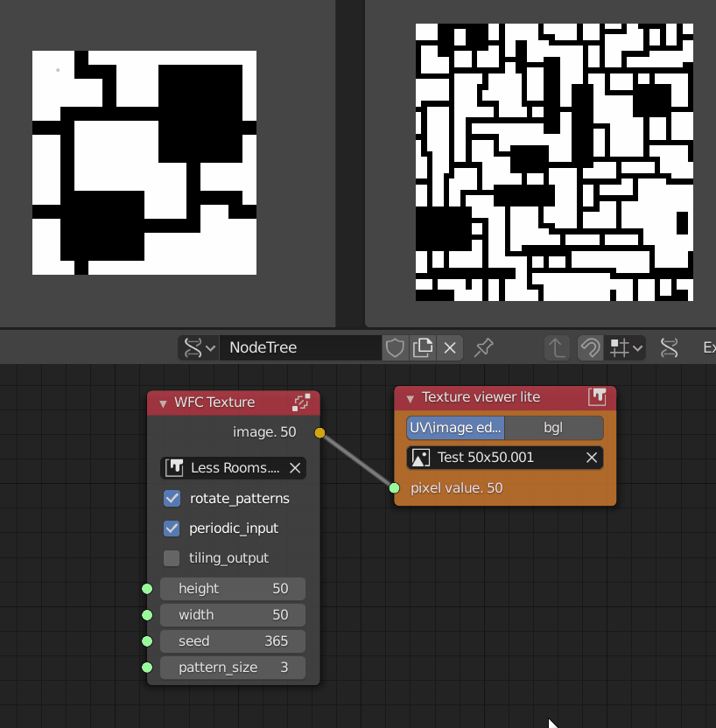Click the WFC Texture node header icon

301,402
